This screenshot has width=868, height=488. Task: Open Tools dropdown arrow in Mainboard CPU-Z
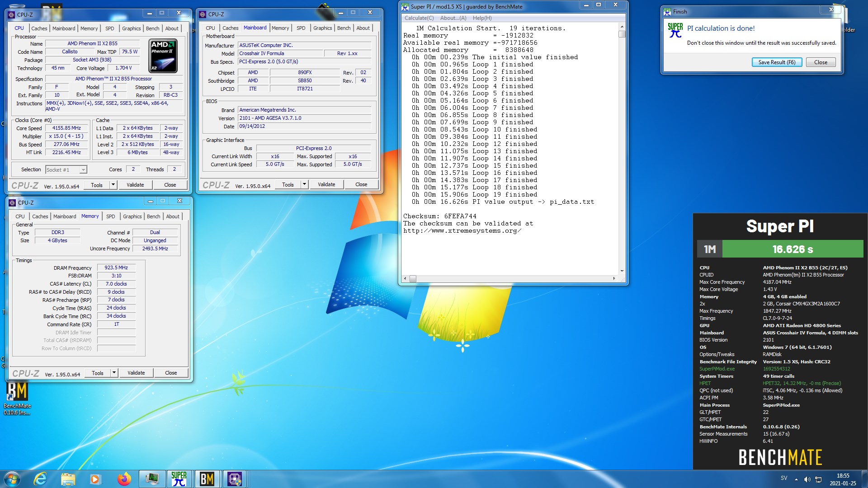click(304, 184)
